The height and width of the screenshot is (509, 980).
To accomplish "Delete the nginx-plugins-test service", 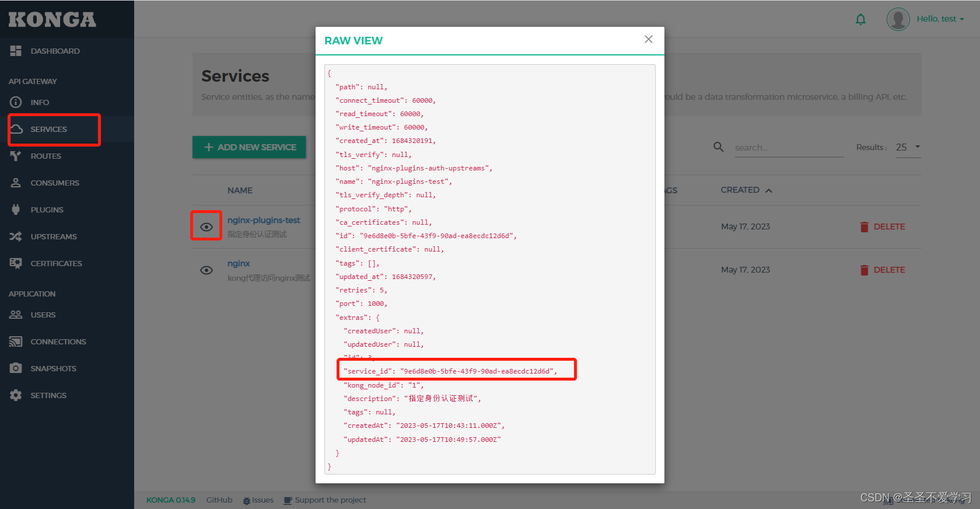I will pos(882,226).
